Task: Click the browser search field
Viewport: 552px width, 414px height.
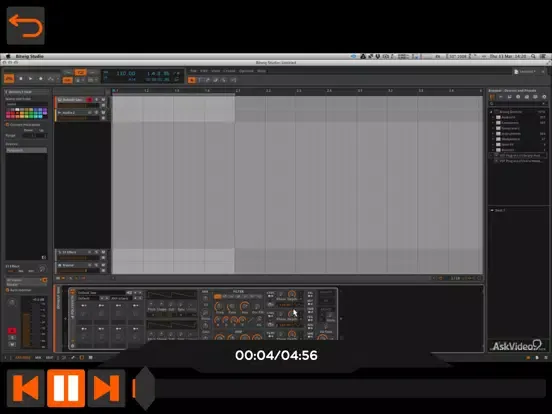Action: [518, 104]
